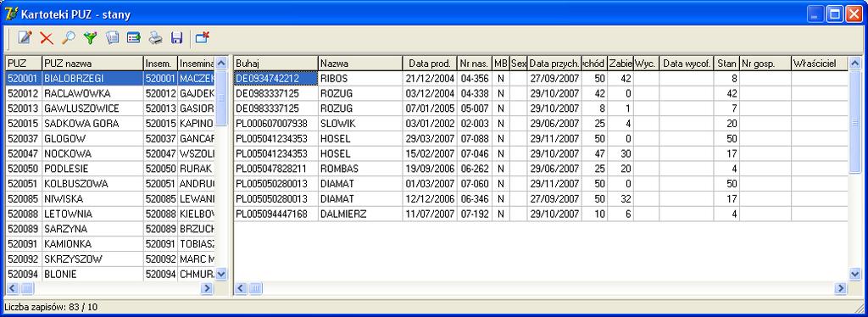Click the Data wycof. column header
The width and height of the screenshot is (868, 317).
coord(687,63)
